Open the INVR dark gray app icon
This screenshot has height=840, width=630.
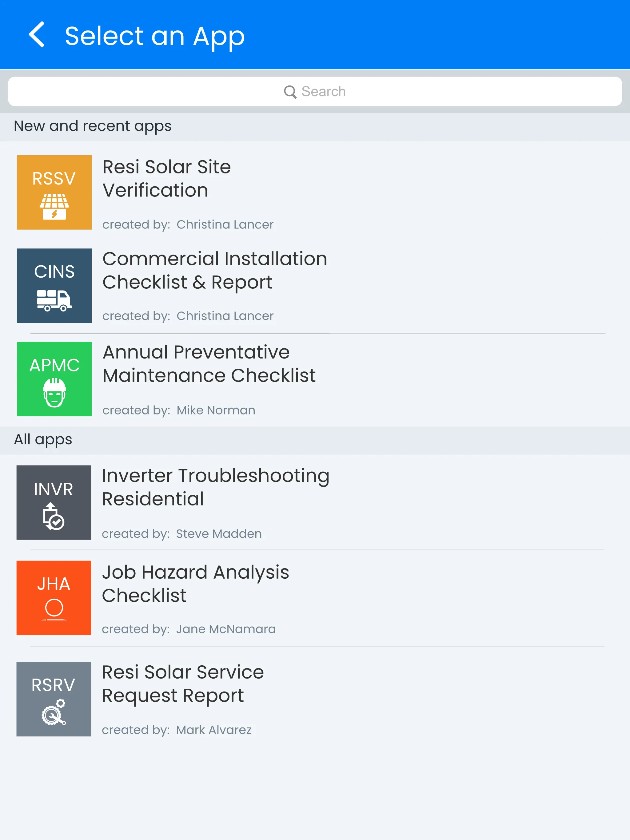click(x=54, y=502)
